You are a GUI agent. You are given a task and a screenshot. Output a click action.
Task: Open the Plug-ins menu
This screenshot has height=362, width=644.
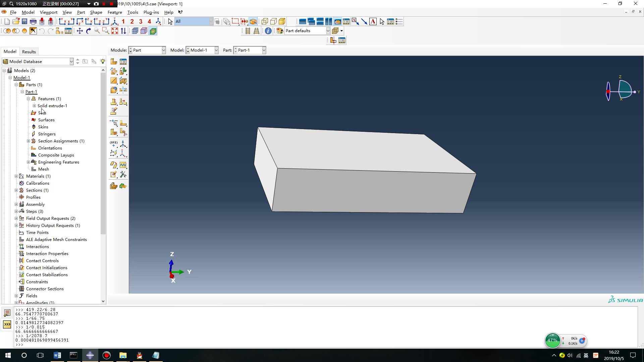(x=151, y=12)
